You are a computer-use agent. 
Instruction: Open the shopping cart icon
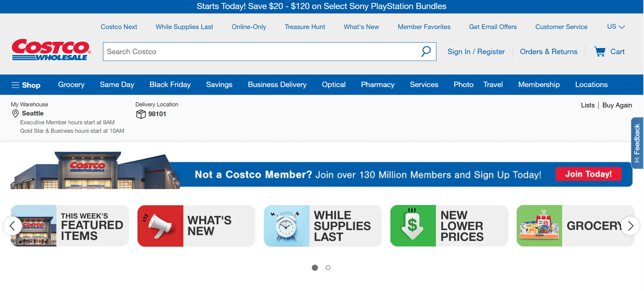coord(599,52)
